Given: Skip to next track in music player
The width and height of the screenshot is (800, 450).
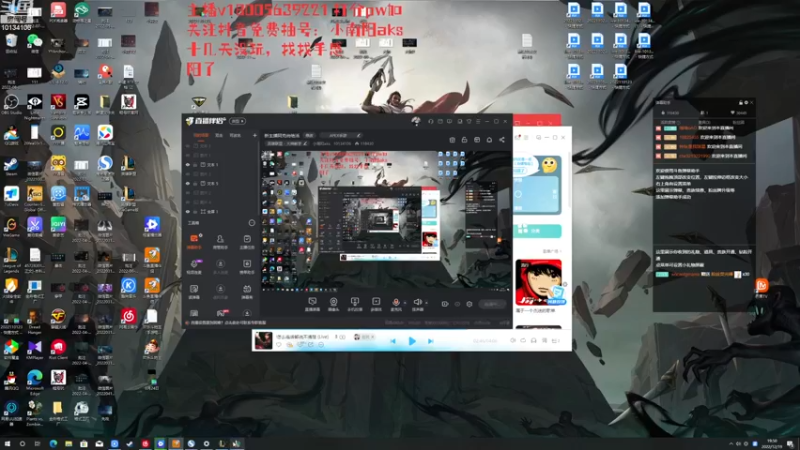Looking at the screenshot, I should click(x=430, y=341).
